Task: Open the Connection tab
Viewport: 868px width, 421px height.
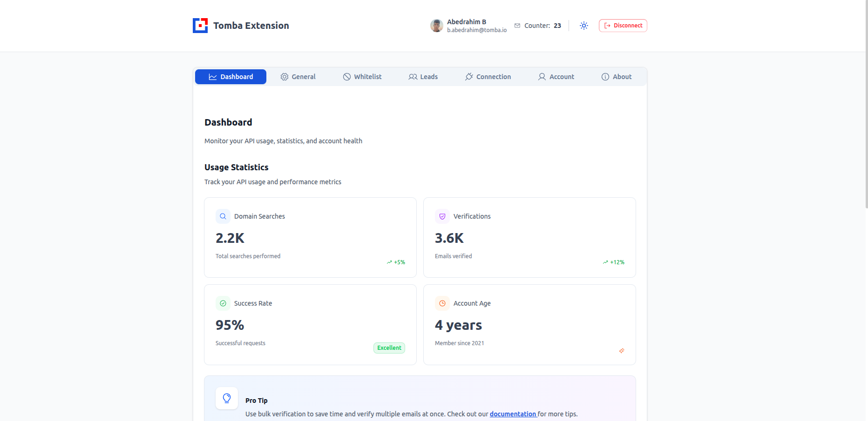Action: [x=488, y=77]
